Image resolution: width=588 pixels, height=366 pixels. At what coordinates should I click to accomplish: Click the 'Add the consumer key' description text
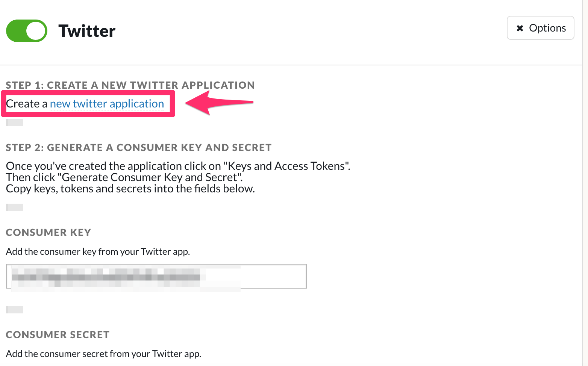[x=98, y=251]
